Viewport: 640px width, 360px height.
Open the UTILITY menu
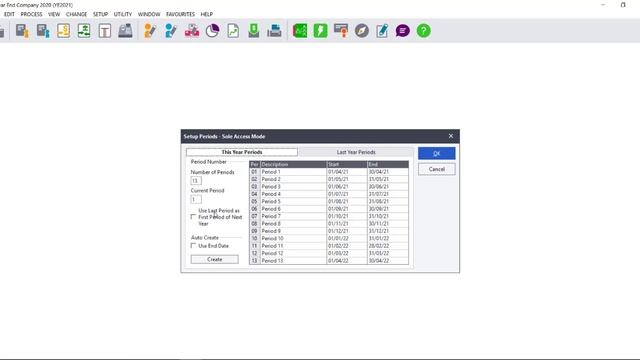point(123,14)
